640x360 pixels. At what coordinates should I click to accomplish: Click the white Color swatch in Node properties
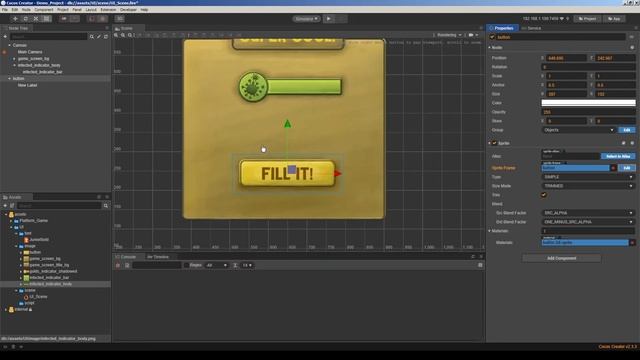coord(588,103)
